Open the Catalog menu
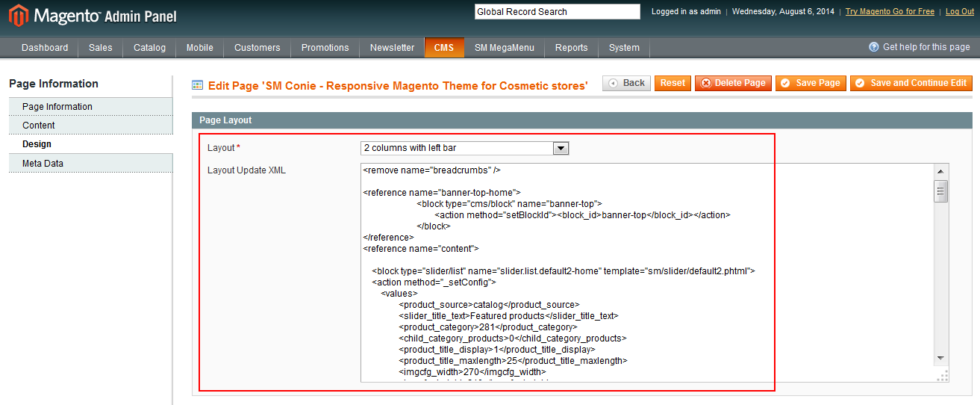 150,48
